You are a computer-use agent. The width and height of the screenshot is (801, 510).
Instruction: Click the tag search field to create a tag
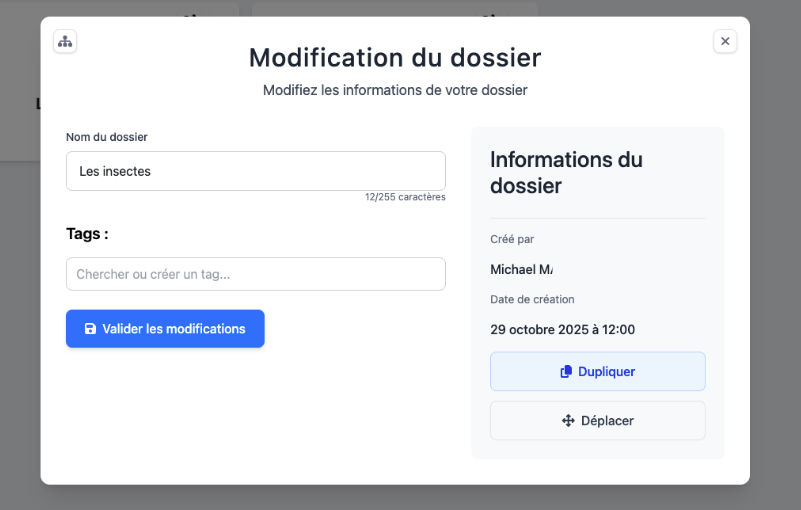pos(255,274)
